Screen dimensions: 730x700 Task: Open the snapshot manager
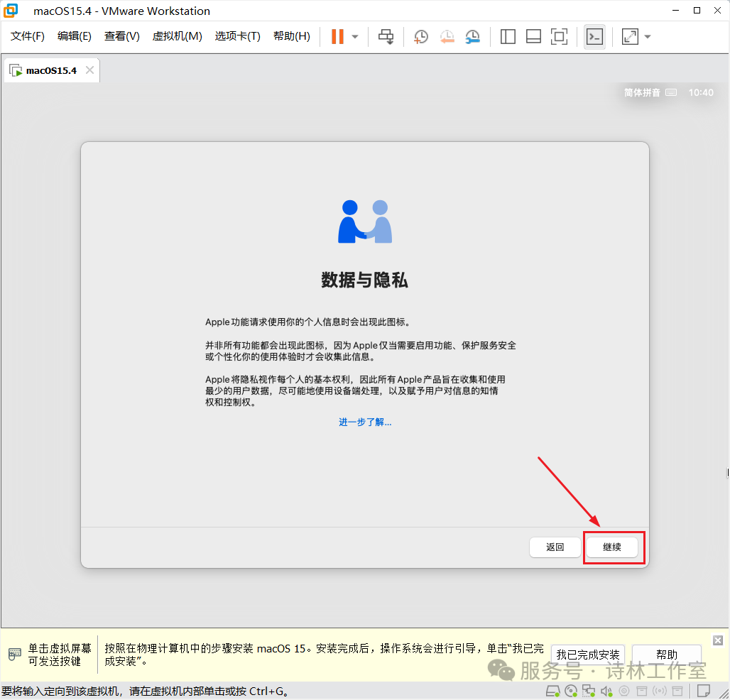point(472,36)
